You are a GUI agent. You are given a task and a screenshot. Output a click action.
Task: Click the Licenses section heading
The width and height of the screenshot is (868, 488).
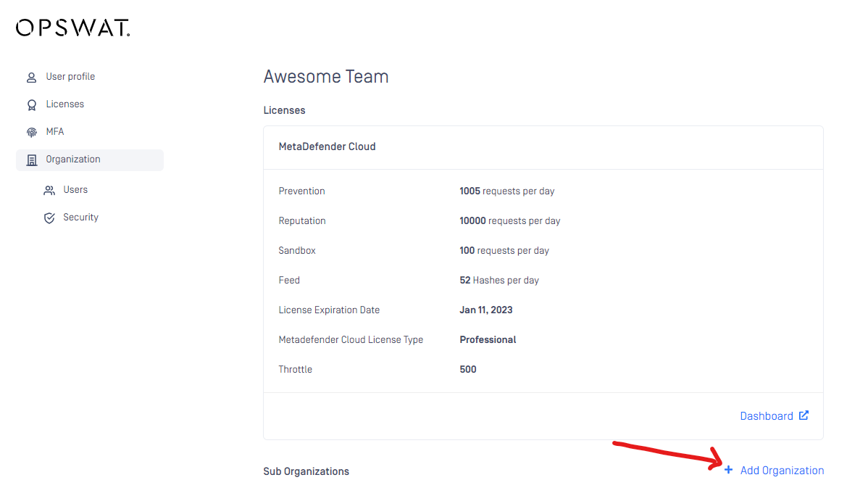point(285,110)
